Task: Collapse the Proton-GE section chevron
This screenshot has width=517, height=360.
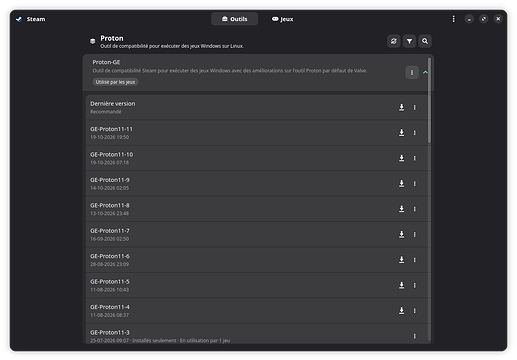Action: 425,72
